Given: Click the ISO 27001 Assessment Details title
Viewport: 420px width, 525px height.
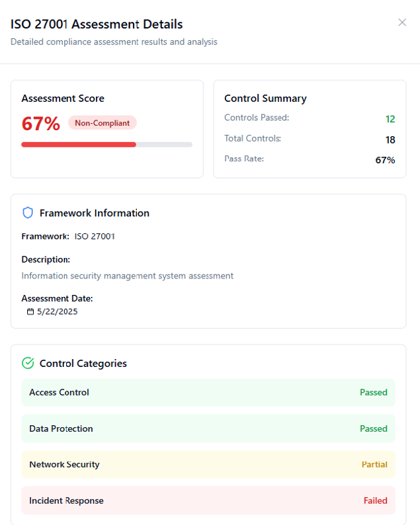Looking at the screenshot, I should click(97, 24).
